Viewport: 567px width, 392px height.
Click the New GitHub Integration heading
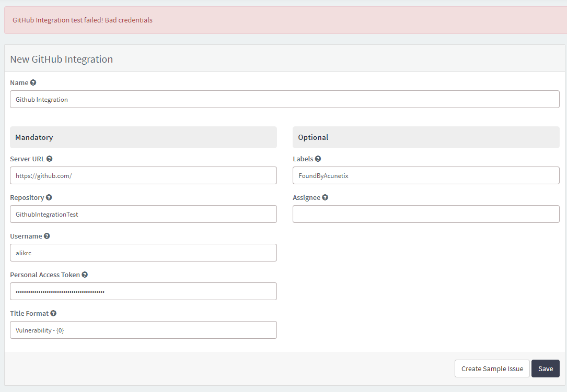[x=62, y=60]
